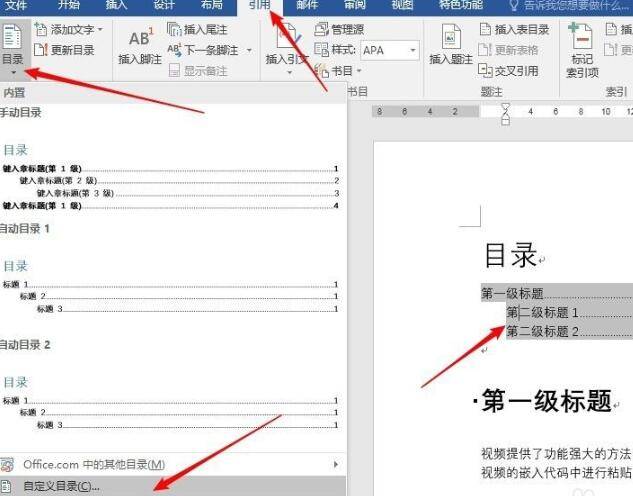Choose 自定义目录 from the menu
Image resolution: width=633 pixels, height=496 pixels.
(x=60, y=487)
